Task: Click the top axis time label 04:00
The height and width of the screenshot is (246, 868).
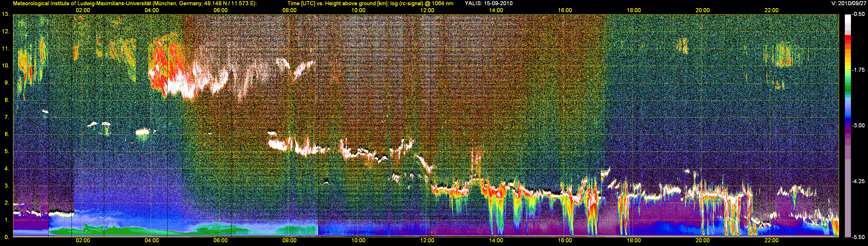Action: [152, 10]
